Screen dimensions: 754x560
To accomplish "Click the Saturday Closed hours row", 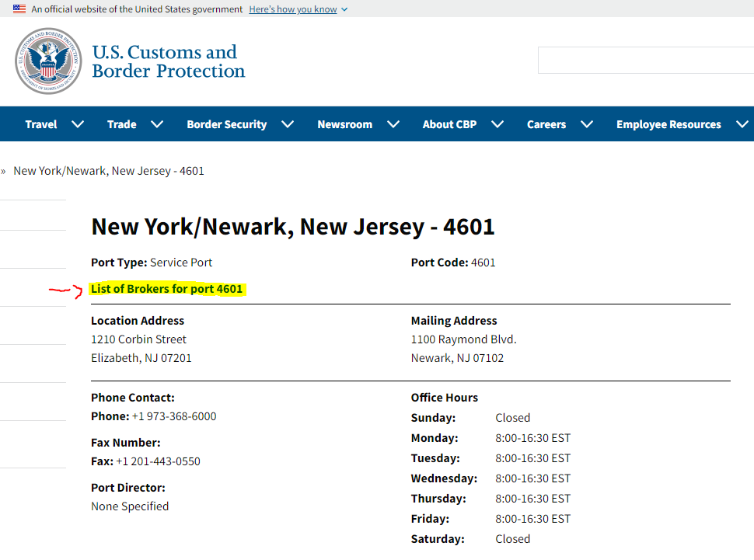I will point(470,539).
